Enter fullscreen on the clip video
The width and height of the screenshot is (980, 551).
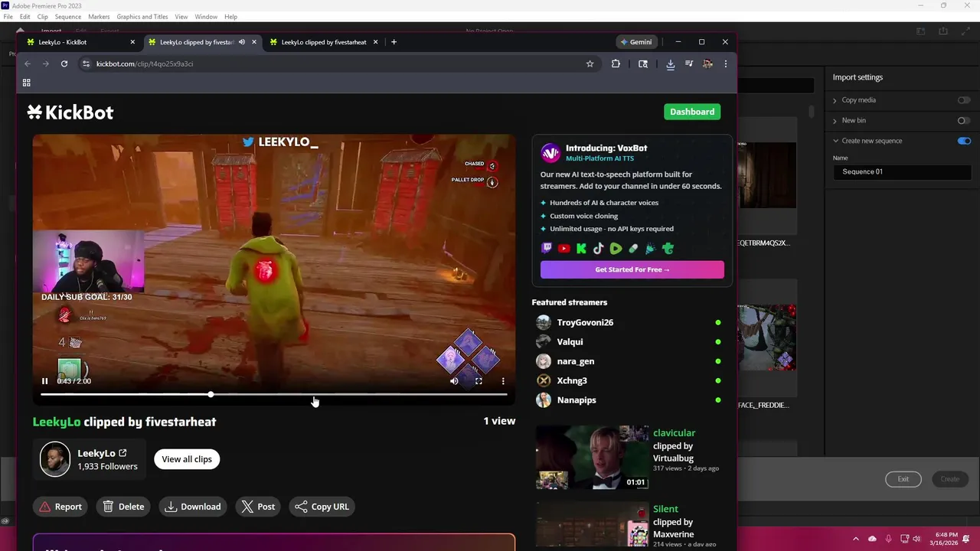[479, 381]
